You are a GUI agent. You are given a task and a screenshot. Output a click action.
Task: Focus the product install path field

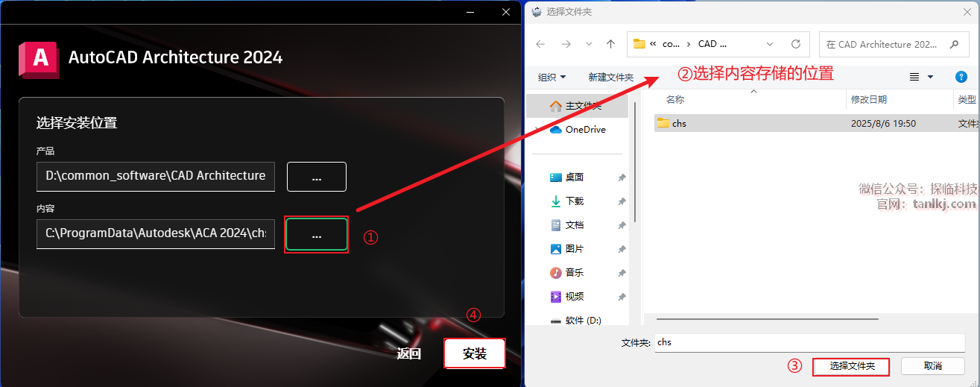pyautogui.click(x=156, y=177)
